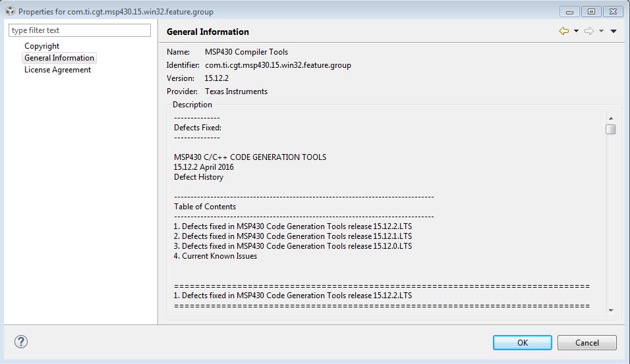Close the Properties dialog window
630x364 pixels.
point(613,12)
